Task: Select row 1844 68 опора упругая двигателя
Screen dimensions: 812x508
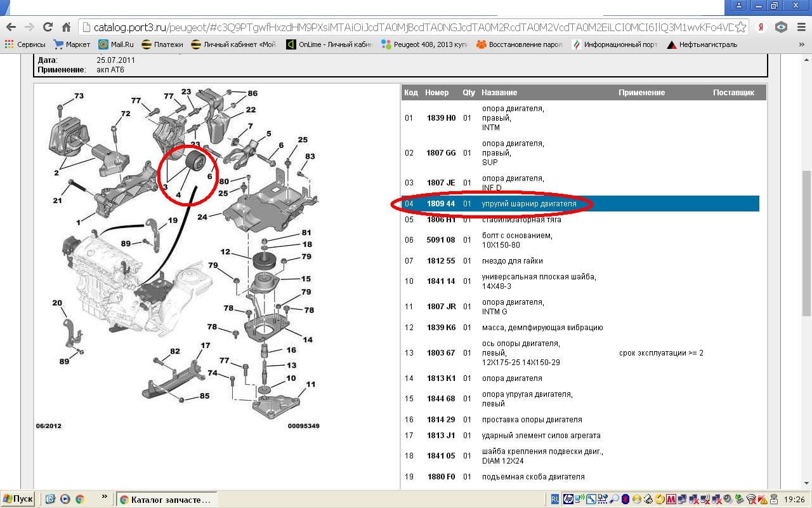Action: [x=580, y=399]
